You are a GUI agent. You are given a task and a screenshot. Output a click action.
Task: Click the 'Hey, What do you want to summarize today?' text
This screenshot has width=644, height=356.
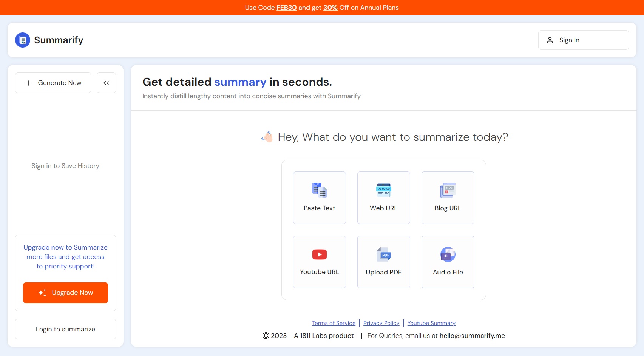click(393, 137)
